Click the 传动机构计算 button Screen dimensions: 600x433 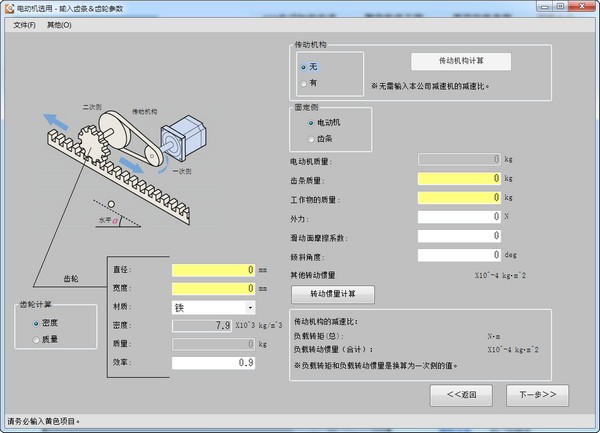click(461, 61)
